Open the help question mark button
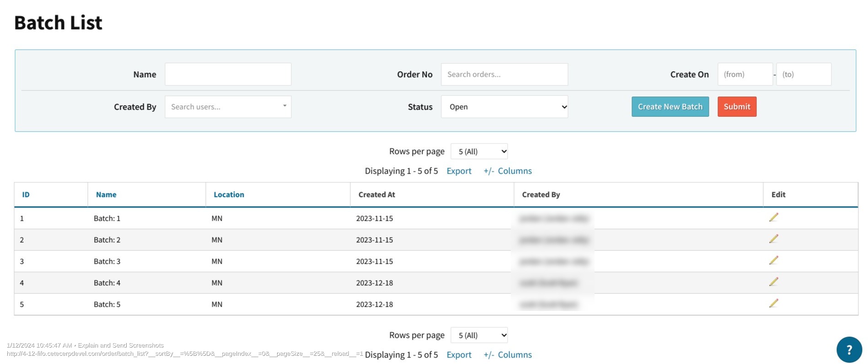 point(849,349)
